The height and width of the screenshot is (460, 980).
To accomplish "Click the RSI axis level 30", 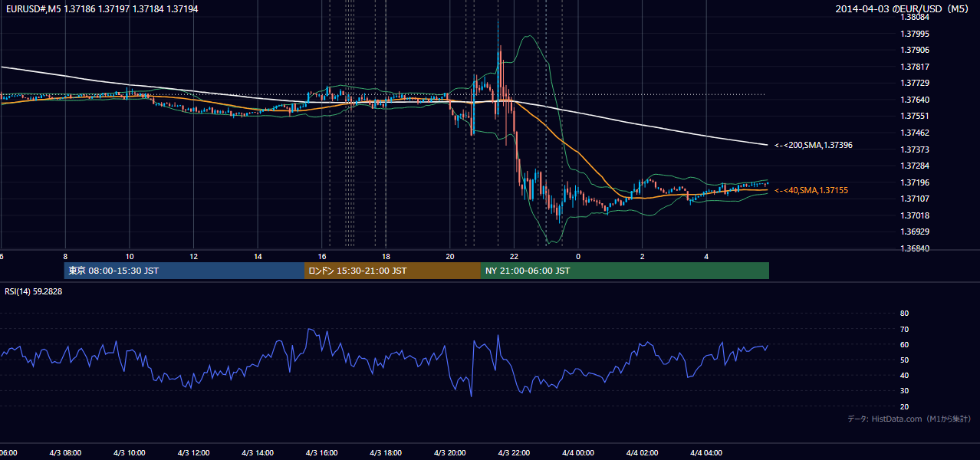I will (x=904, y=391).
